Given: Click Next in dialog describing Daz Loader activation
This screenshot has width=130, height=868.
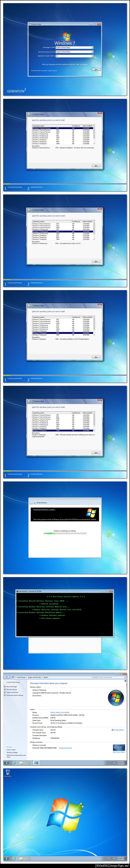Looking at the screenshot, I should [x=96, y=262].
